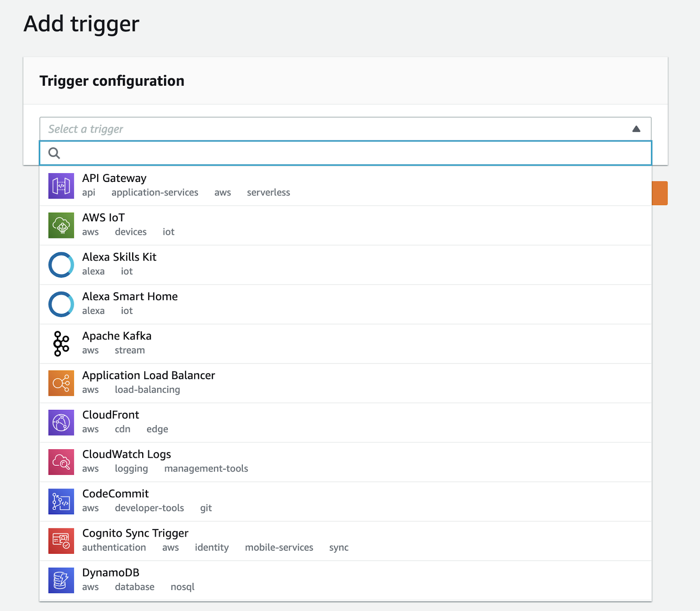Click the CloudWatch Logs icon
700x611 pixels.
pos(61,462)
